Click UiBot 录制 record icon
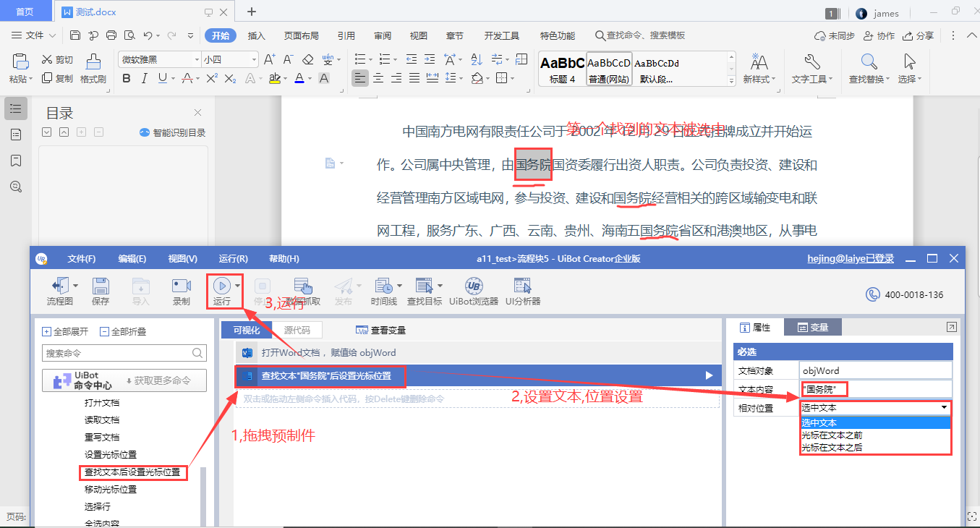980x528 pixels. pyautogui.click(x=181, y=291)
